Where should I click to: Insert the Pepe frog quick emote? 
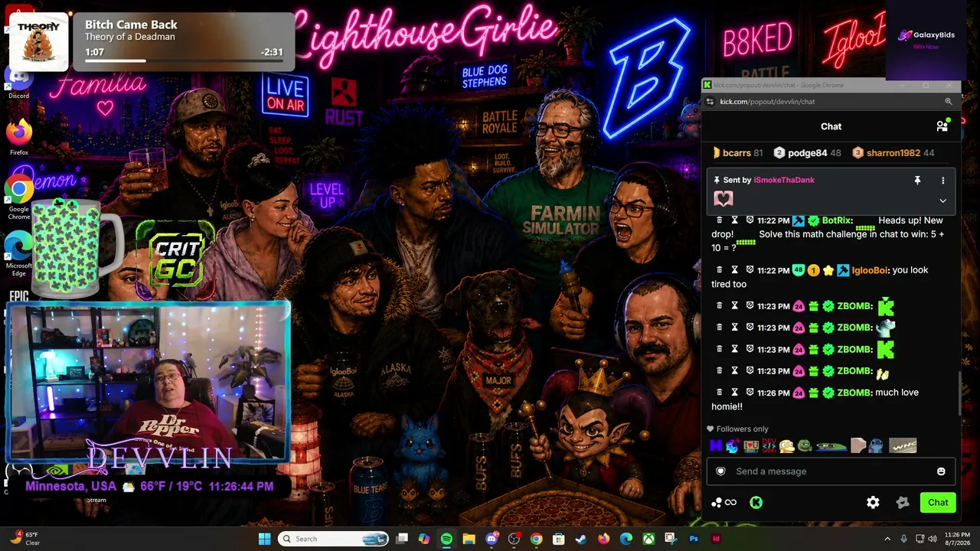(x=804, y=445)
